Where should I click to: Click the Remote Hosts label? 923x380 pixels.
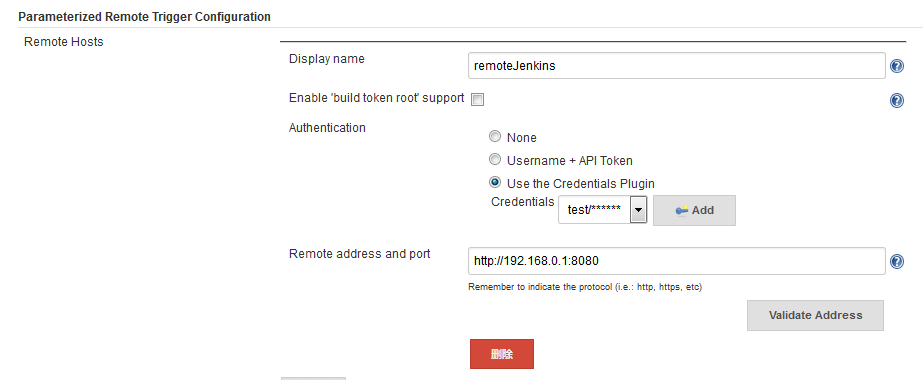pos(64,42)
